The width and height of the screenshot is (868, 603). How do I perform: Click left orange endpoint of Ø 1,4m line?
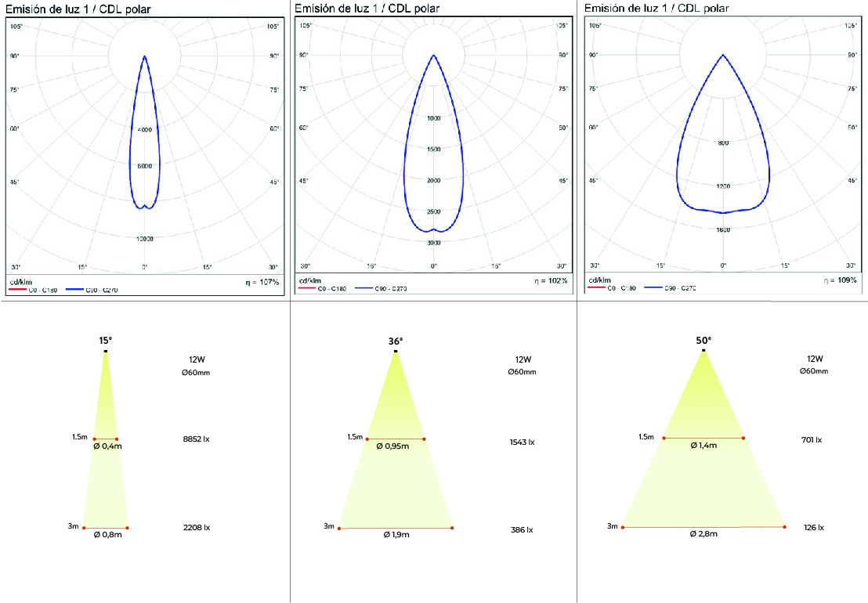tap(664, 438)
